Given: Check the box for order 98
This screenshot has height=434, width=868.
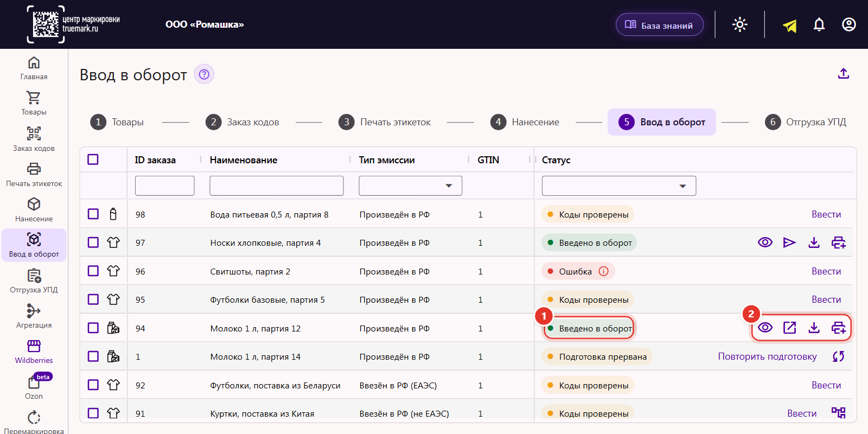Looking at the screenshot, I should coord(93,214).
